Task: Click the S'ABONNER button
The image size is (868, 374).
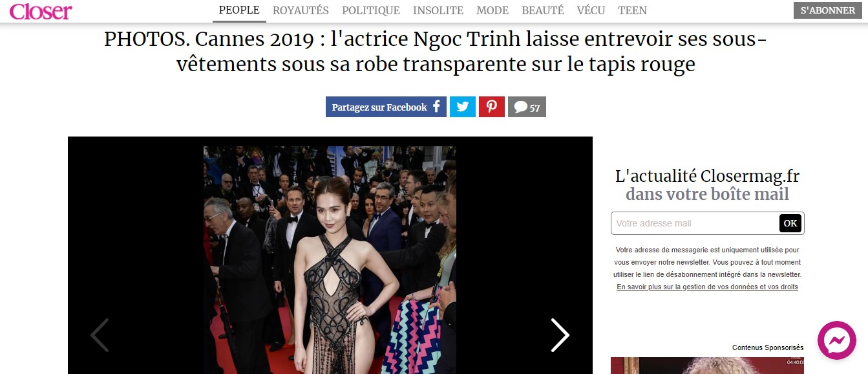Action: [x=828, y=10]
